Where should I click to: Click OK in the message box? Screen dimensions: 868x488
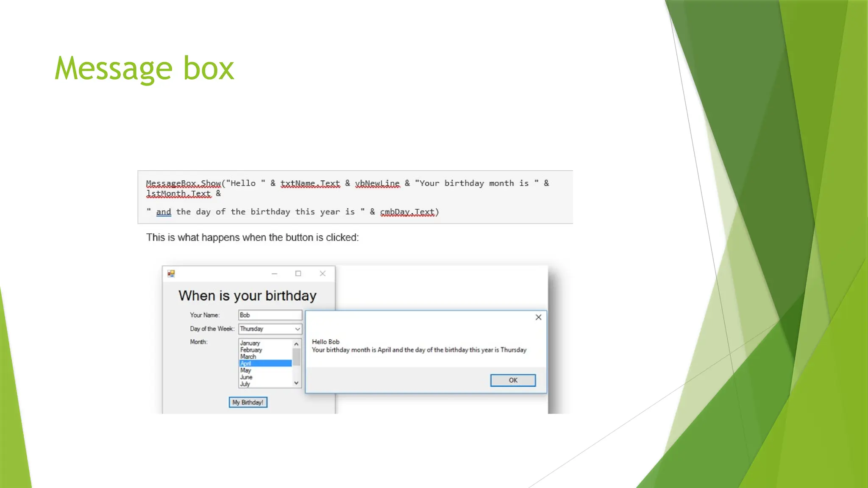coord(513,380)
